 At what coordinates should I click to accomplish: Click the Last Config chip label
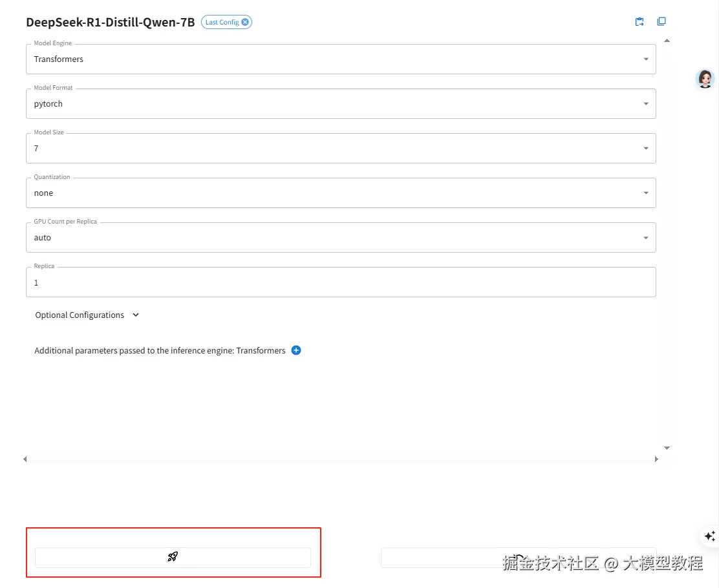coord(222,22)
